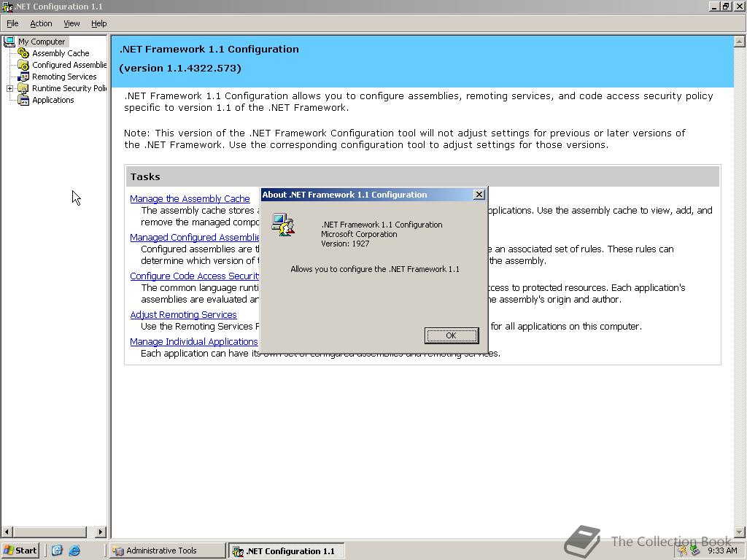Viewport: 747px width, 560px height.
Task: Click the key icon in the system tray
Action: coord(681,551)
